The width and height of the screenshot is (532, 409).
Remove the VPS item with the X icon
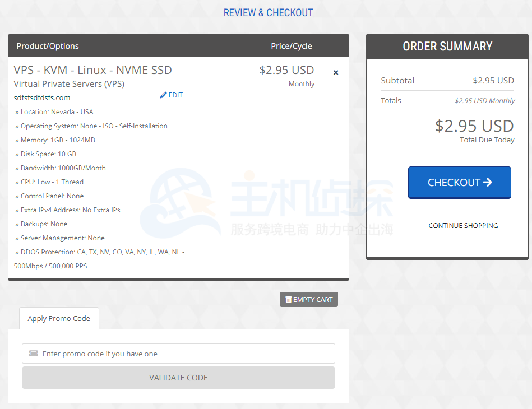click(336, 72)
